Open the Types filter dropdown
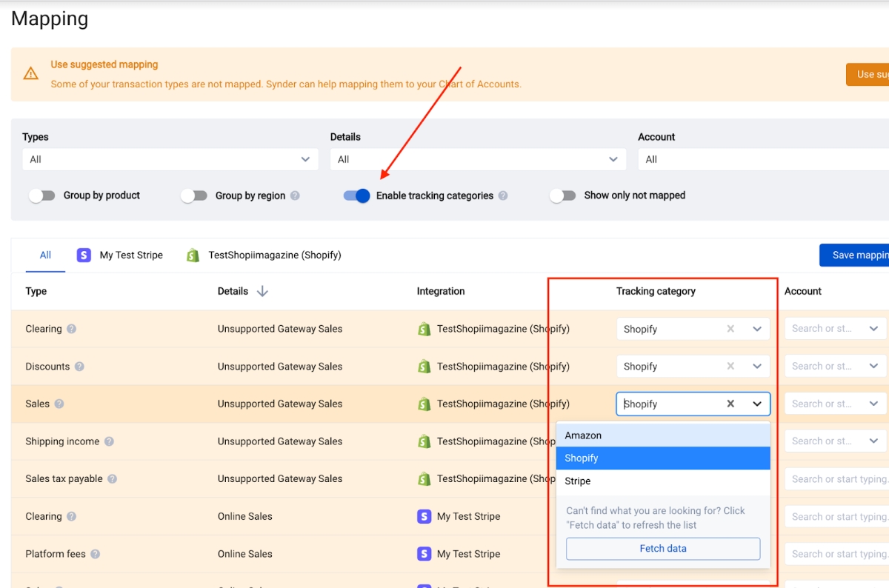Image resolution: width=889 pixels, height=588 pixels. tap(170, 158)
